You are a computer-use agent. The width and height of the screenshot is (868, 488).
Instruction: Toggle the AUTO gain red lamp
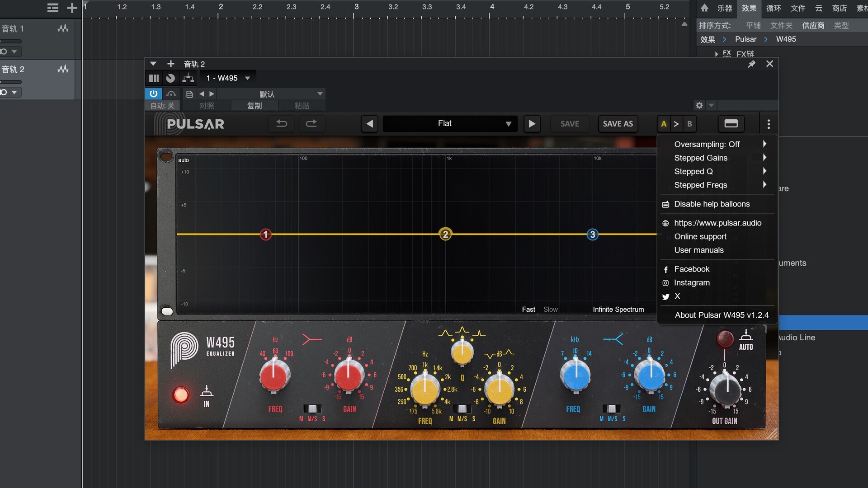725,338
